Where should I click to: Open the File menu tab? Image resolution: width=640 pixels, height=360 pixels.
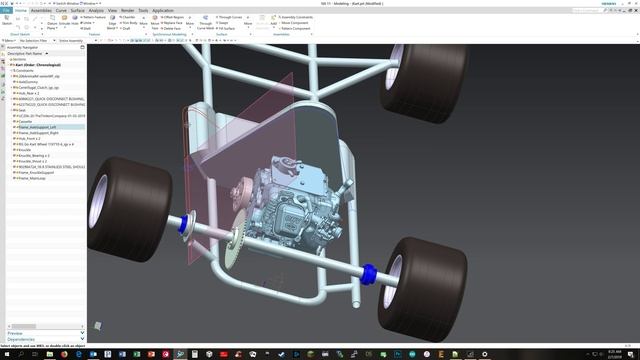point(6,10)
